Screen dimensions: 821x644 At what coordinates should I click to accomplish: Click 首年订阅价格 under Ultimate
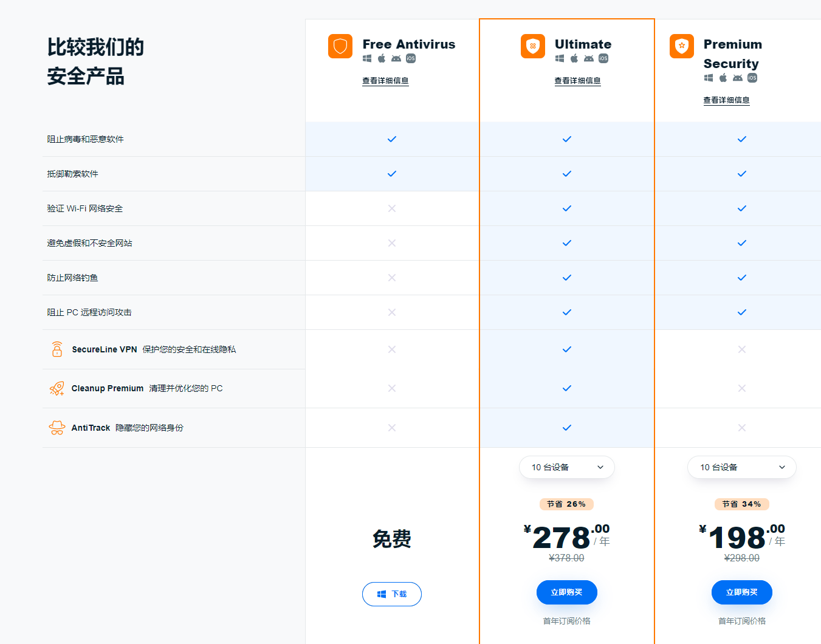click(567, 621)
